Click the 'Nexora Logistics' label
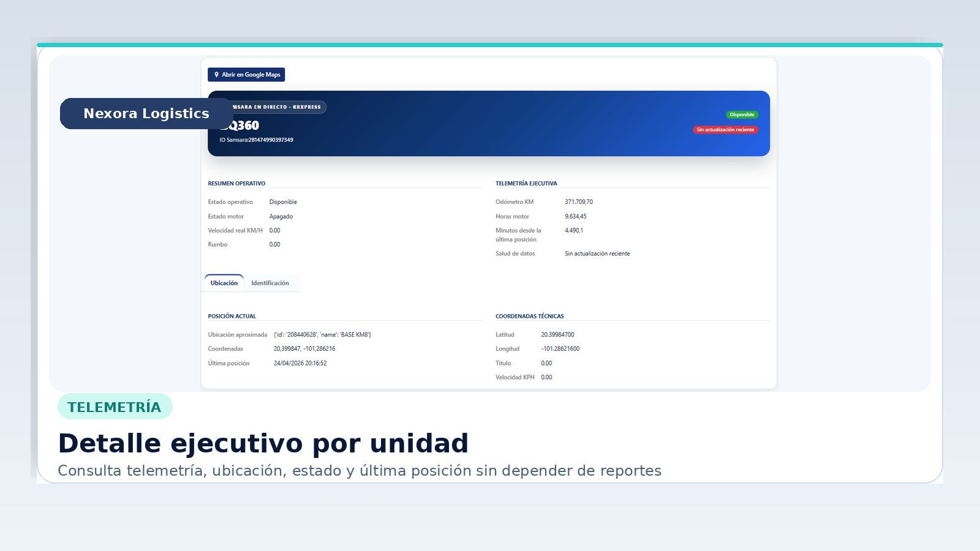The width and height of the screenshot is (980, 551). [146, 113]
